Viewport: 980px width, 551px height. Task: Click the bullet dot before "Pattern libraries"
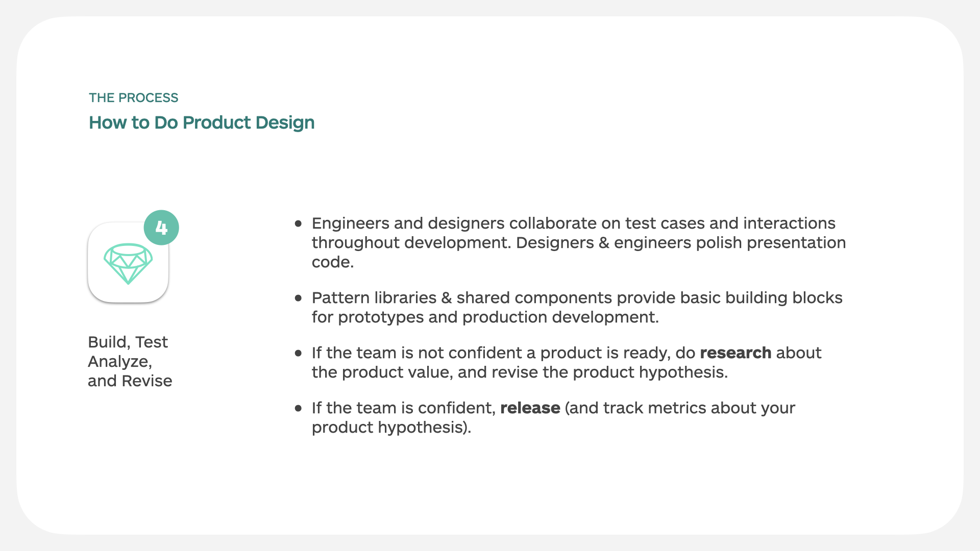click(299, 298)
